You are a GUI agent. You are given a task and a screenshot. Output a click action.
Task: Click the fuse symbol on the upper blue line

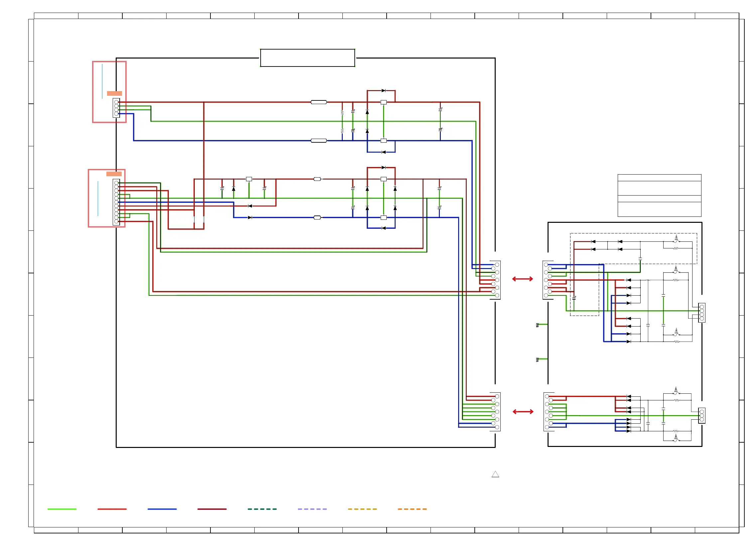pos(318,141)
